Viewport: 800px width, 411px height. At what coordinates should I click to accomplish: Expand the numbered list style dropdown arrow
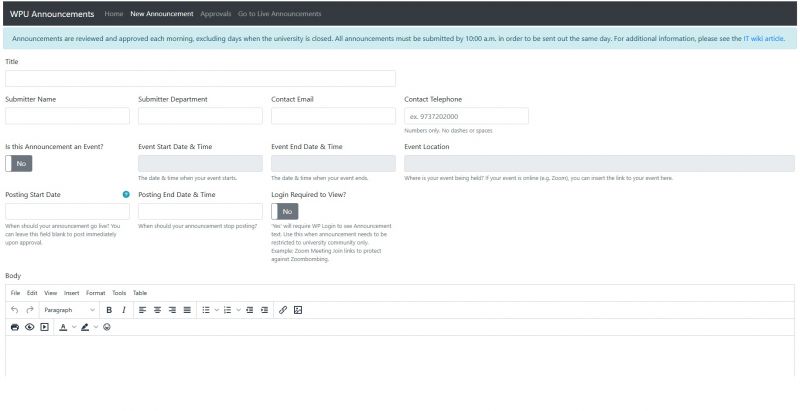coord(238,310)
